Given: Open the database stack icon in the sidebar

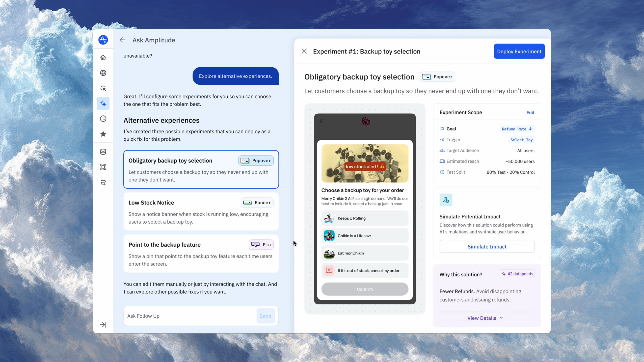Looking at the screenshot, I should coord(103,152).
